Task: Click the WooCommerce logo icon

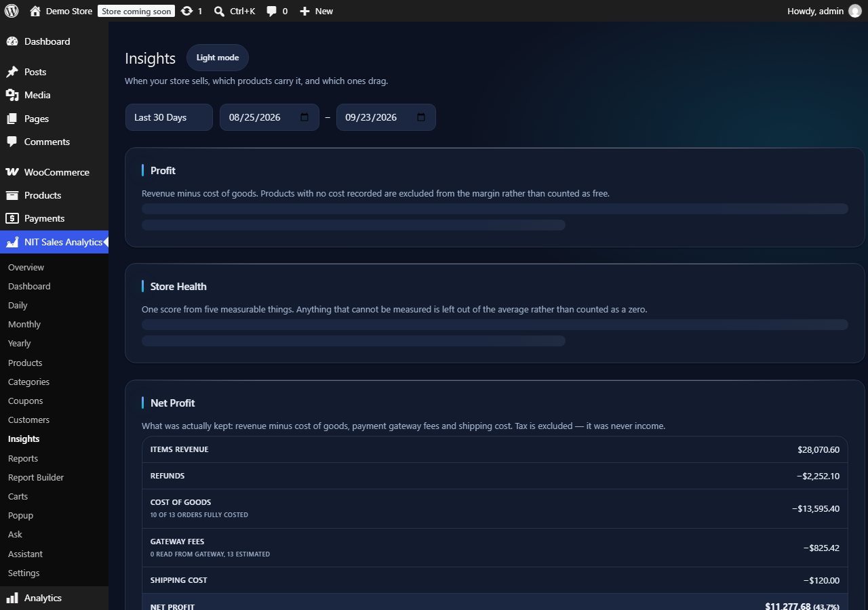Action: point(12,172)
